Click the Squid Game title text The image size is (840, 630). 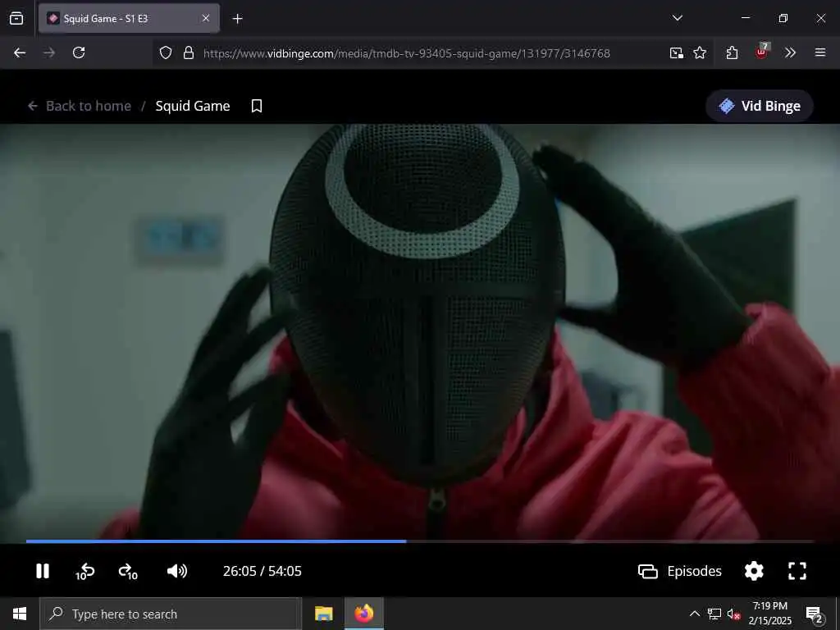click(x=193, y=106)
